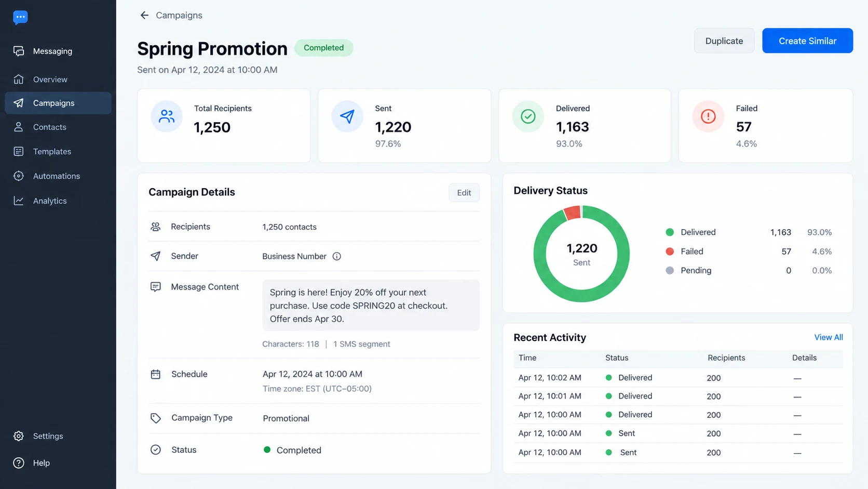Click the Recipients row people icon

click(155, 227)
